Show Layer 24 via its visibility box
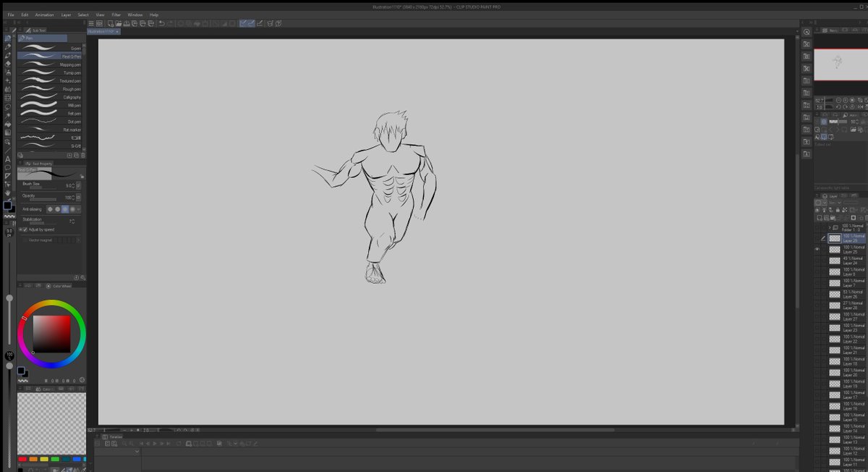This screenshot has width=868, height=472. point(818,261)
